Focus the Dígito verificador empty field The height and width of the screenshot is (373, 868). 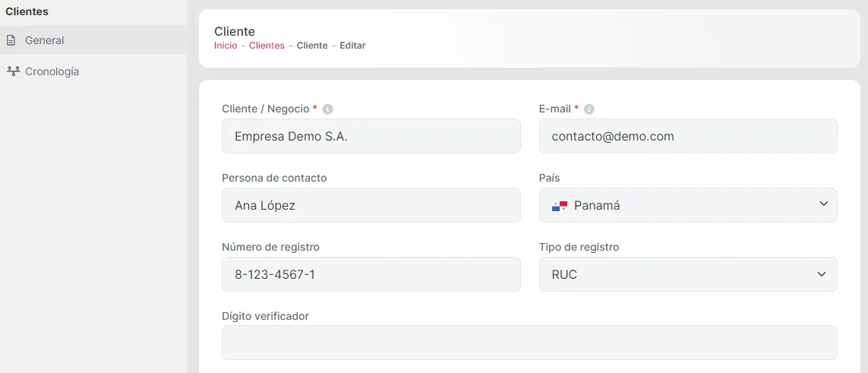coord(529,343)
